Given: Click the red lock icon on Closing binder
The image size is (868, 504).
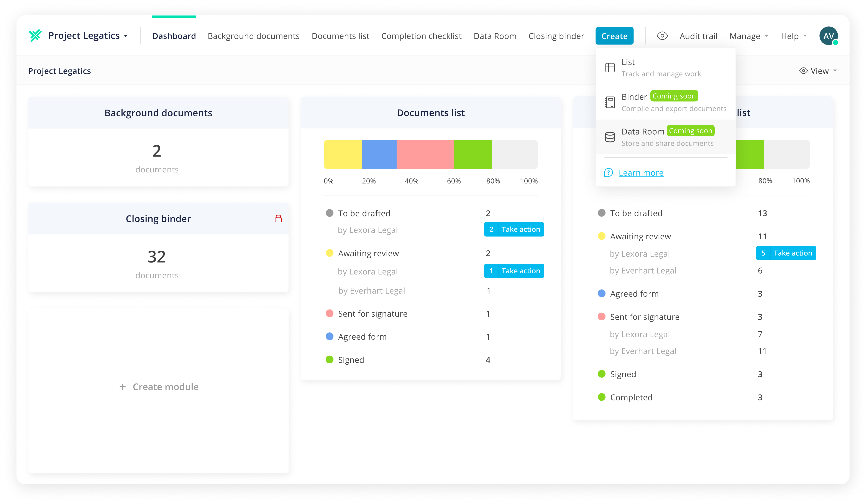Looking at the screenshot, I should [278, 219].
